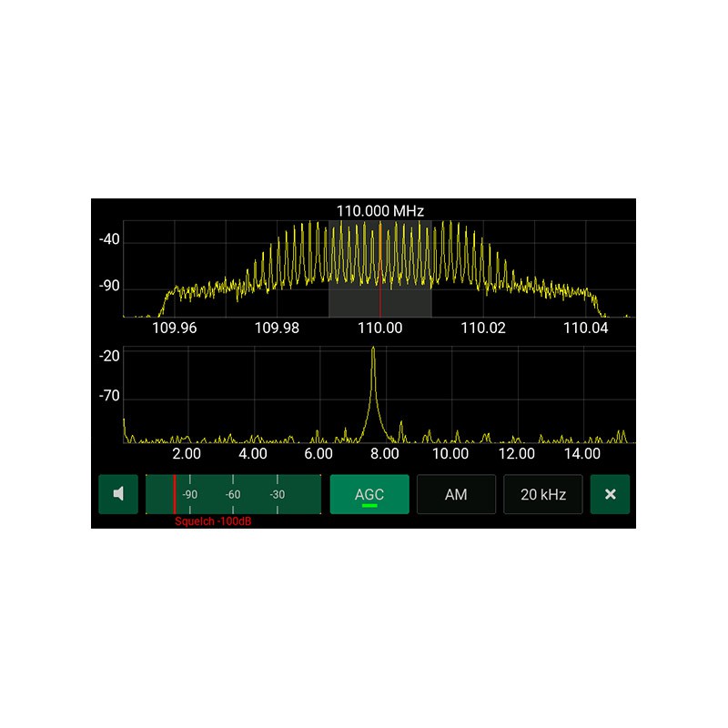Close the demodulator panel with the X icon
This screenshot has width=728, height=728.
click(x=610, y=494)
